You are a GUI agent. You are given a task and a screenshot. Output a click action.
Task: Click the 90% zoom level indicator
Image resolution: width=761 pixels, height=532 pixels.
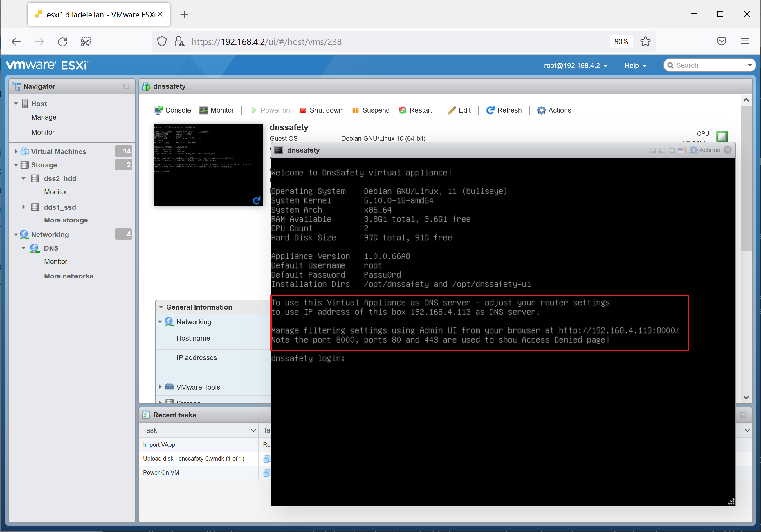coord(621,42)
